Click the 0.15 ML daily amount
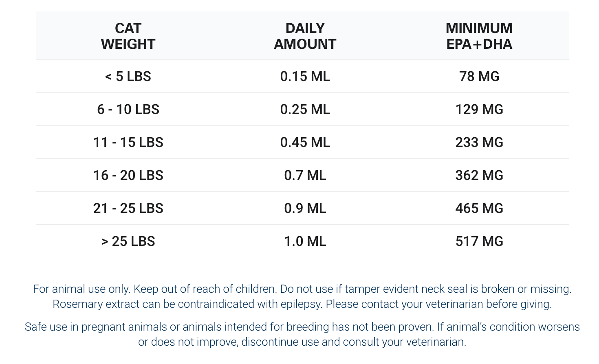The height and width of the screenshot is (364, 599). tap(305, 77)
